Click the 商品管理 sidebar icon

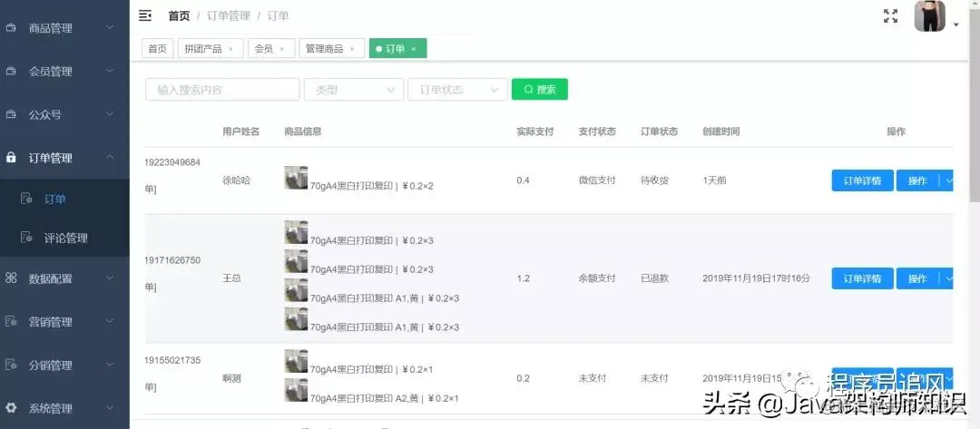tap(11, 28)
